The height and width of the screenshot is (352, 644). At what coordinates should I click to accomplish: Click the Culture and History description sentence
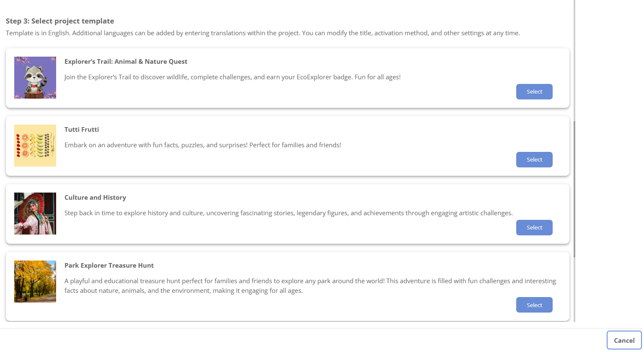tap(289, 213)
